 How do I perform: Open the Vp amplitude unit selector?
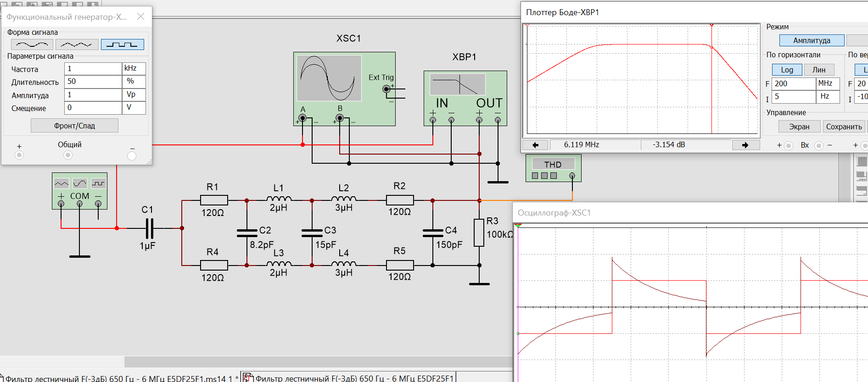click(x=134, y=94)
